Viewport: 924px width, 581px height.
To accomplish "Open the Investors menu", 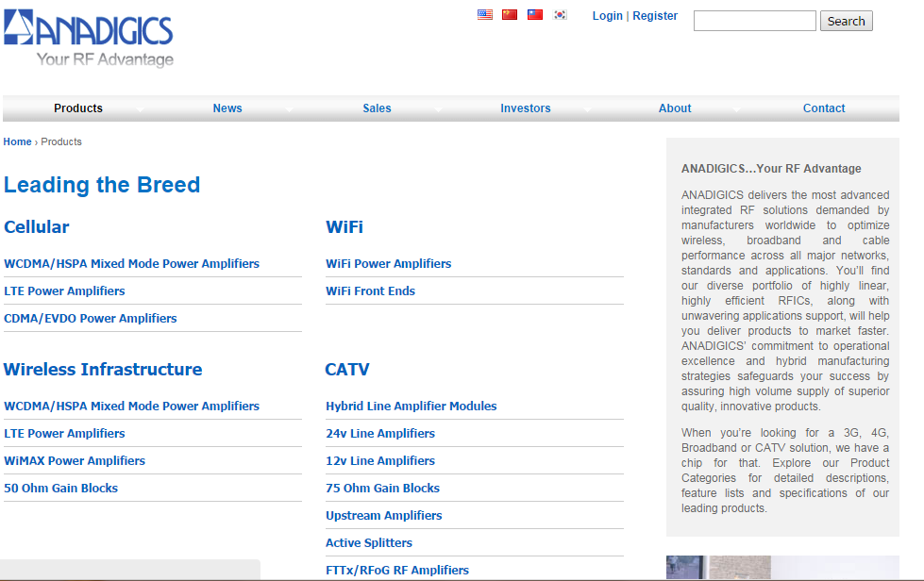I will (526, 108).
